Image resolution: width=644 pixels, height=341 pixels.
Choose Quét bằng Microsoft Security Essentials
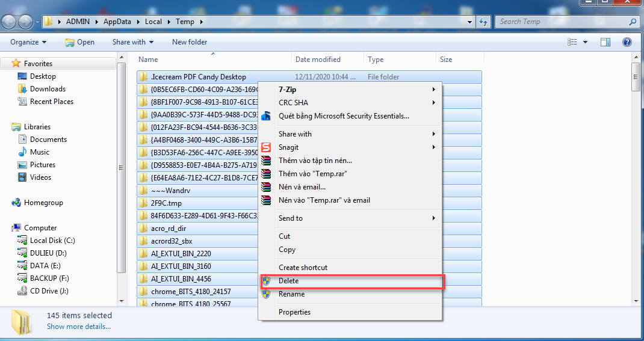350,116
